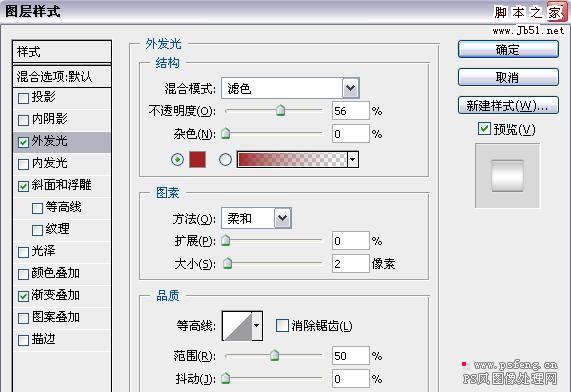Enable the 描边 stroke checkbox

23,340
